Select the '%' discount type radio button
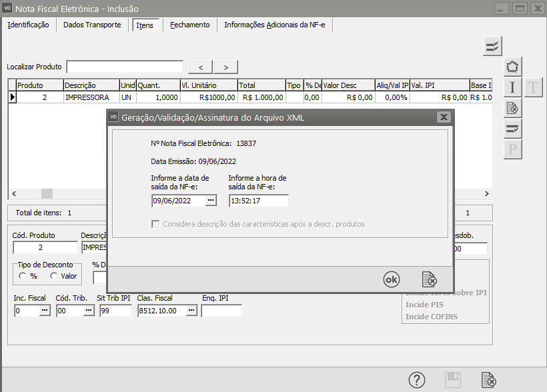547x392 pixels. 23,276
